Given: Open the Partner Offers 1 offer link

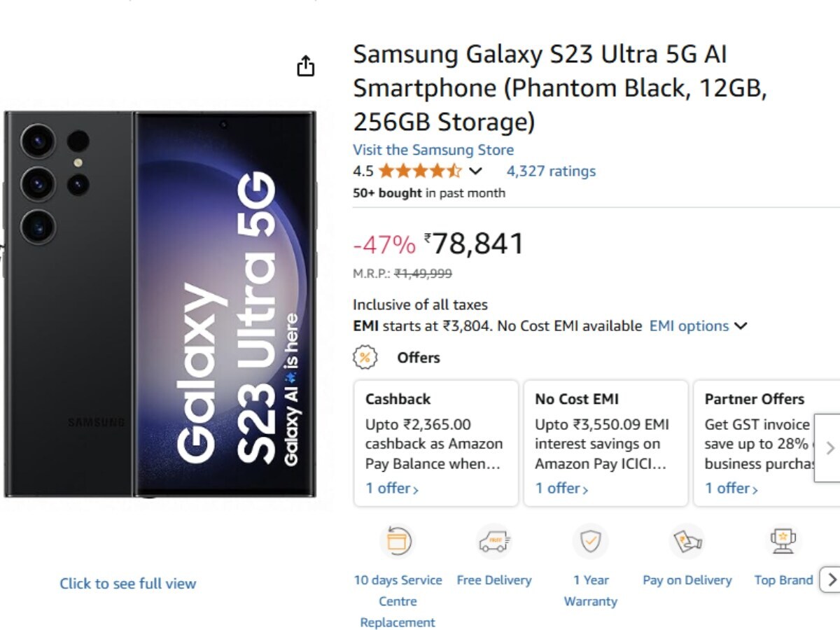Looking at the screenshot, I should pyautogui.click(x=731, y=489).
